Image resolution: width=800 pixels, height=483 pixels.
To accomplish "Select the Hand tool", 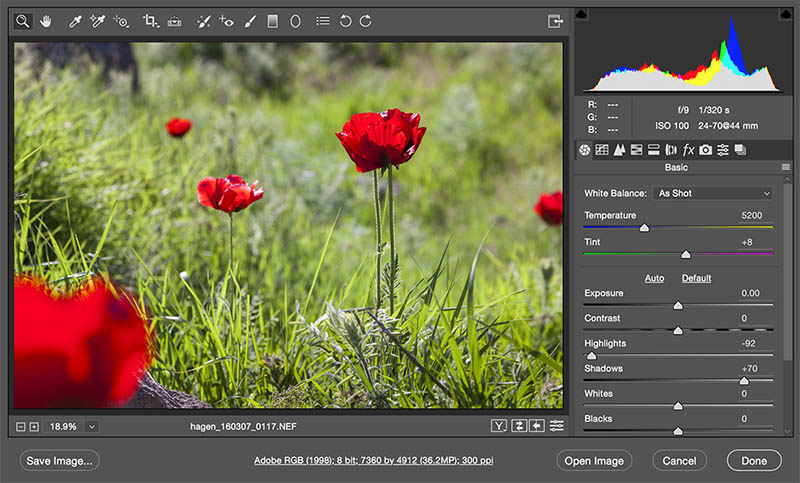I will (45, 20).
